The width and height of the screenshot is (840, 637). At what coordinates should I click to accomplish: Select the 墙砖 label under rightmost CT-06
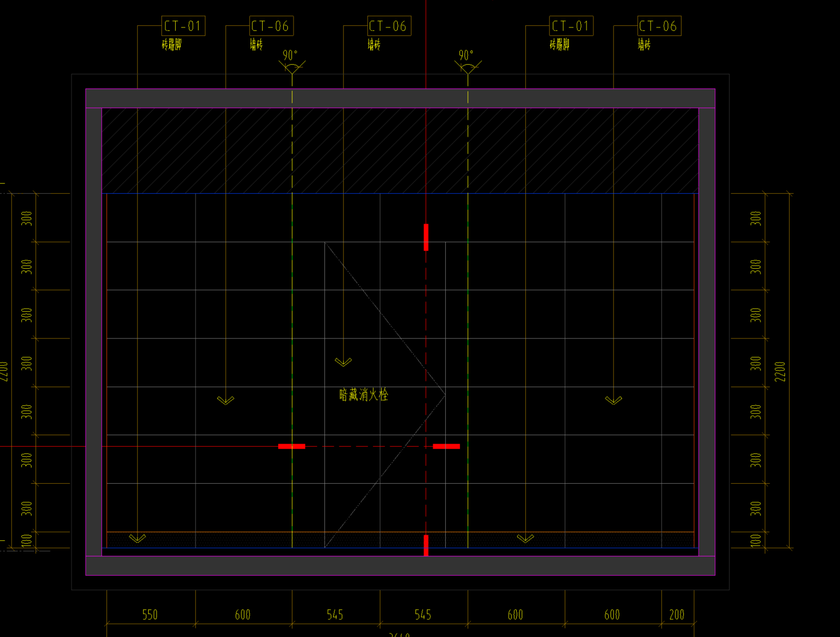pyautogui.click(x=644, y=45)
